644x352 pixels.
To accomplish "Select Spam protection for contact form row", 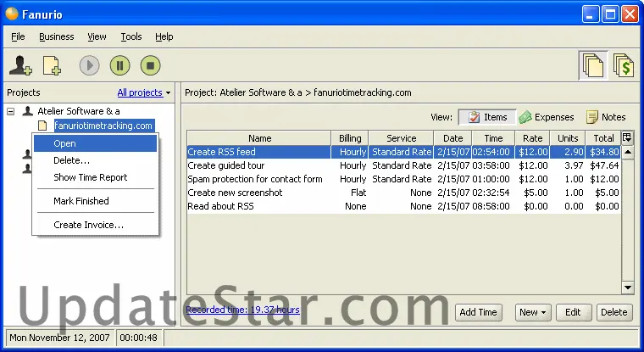I will [403, 179].
